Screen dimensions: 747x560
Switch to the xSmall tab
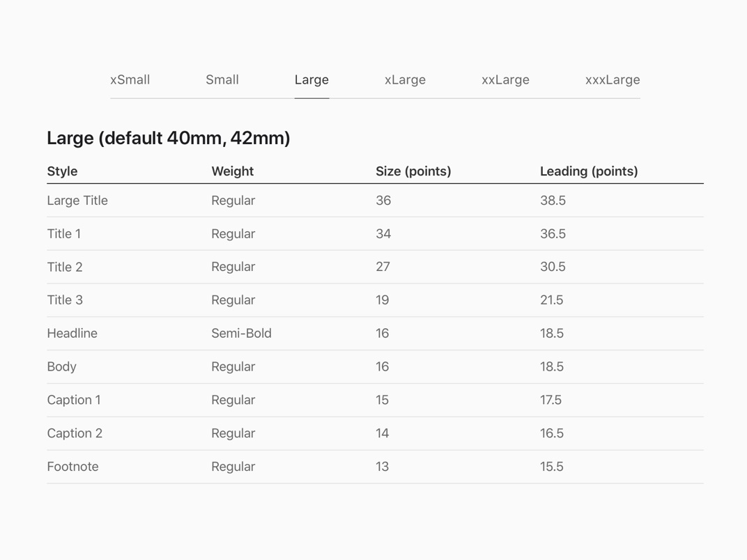[x=130, y=79]
